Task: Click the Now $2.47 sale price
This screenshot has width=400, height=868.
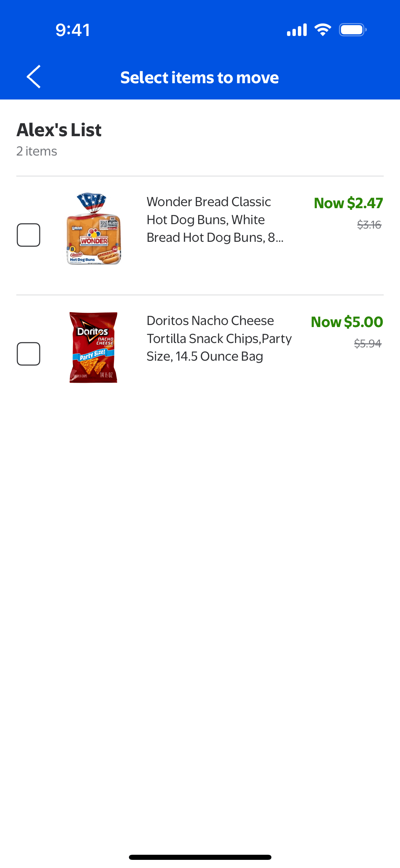Action: pos(348,203)
